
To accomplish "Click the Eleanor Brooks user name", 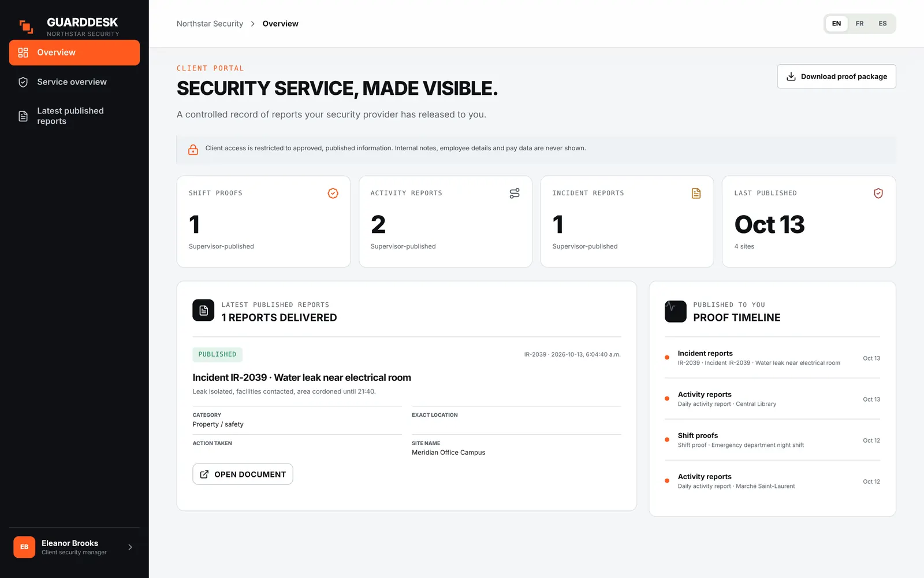I will click(70, 543).
